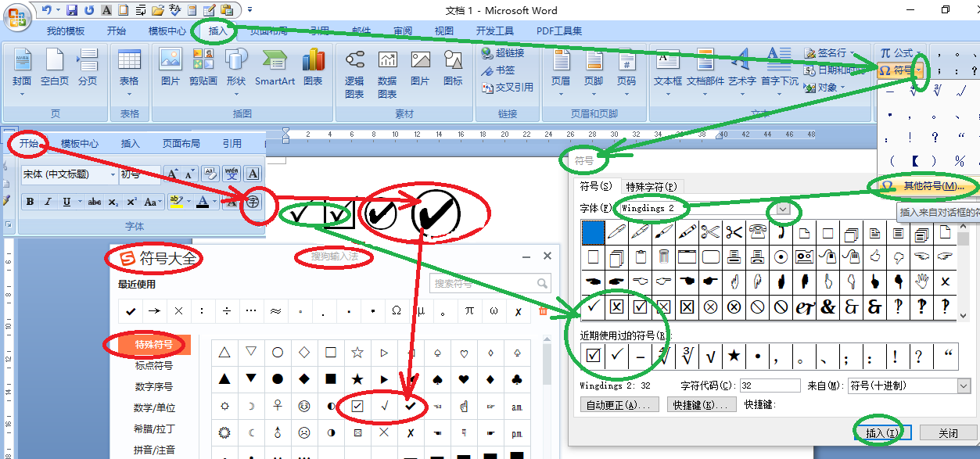The width and height of the screenshot is (980, 459).
Task: Toggle strikethrough abc button
Action: click(95, 202)
